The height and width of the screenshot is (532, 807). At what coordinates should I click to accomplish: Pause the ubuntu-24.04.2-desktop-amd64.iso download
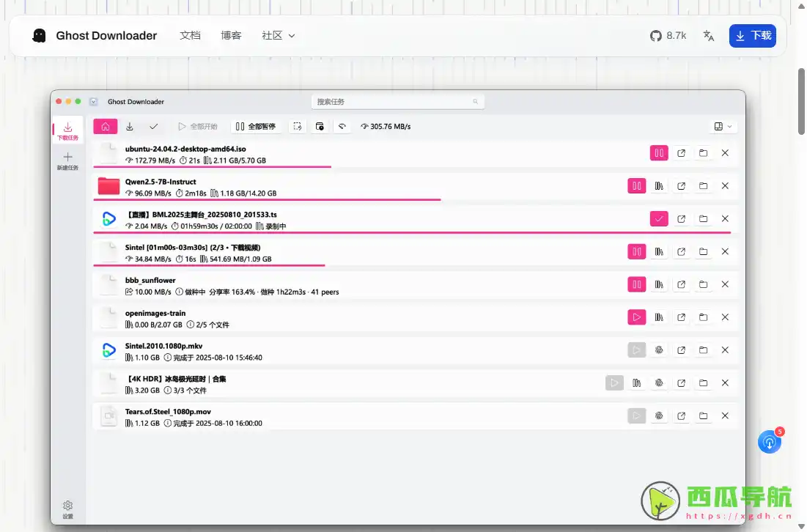click(x=659, y=153)
